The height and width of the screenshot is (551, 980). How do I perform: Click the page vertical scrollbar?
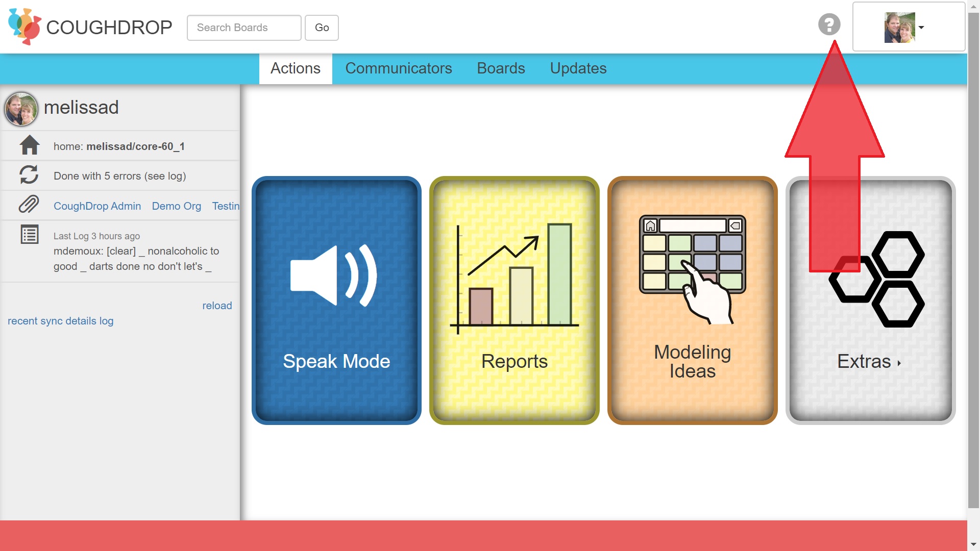[x=974, y=260]
